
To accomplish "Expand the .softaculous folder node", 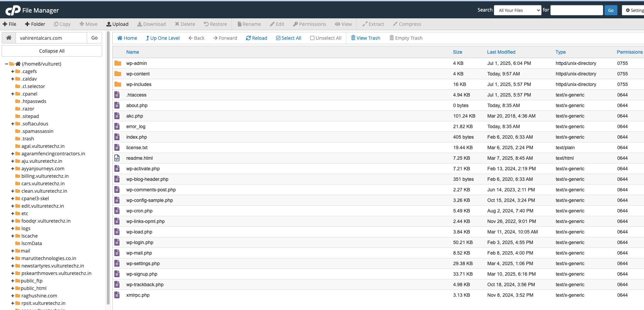I will (x=13, y=124).
